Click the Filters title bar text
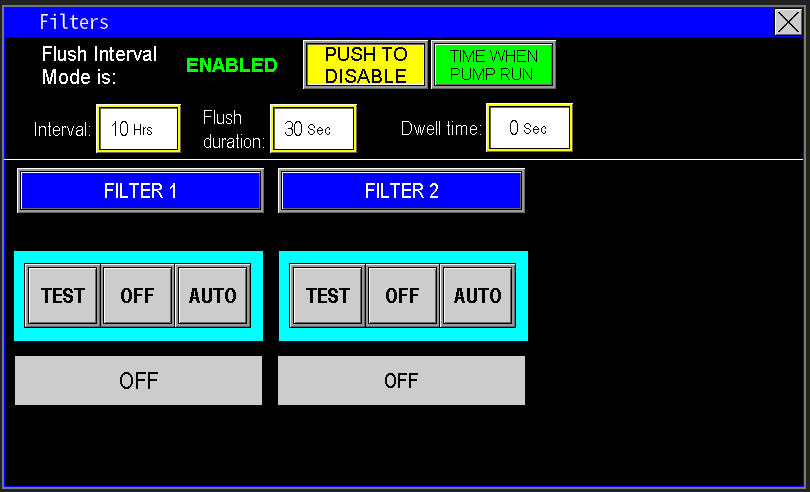The width and height of the screenshot is (810, 492). [74, 22]
